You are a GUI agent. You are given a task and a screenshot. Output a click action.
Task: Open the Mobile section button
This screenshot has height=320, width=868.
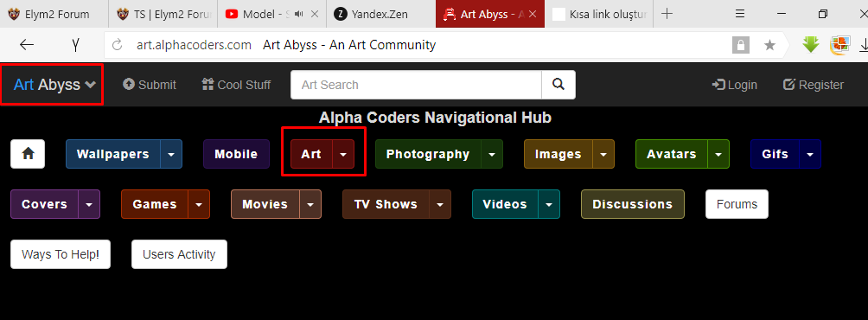point(236,154)
